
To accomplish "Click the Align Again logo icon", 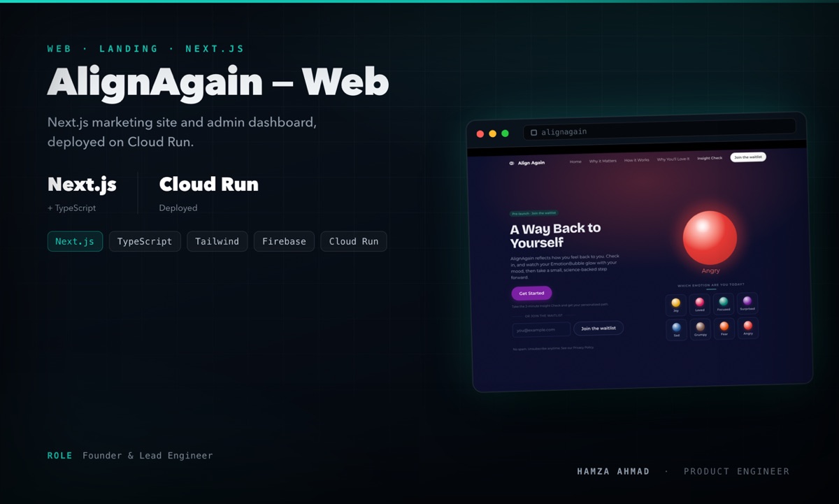I will (512, 163).
